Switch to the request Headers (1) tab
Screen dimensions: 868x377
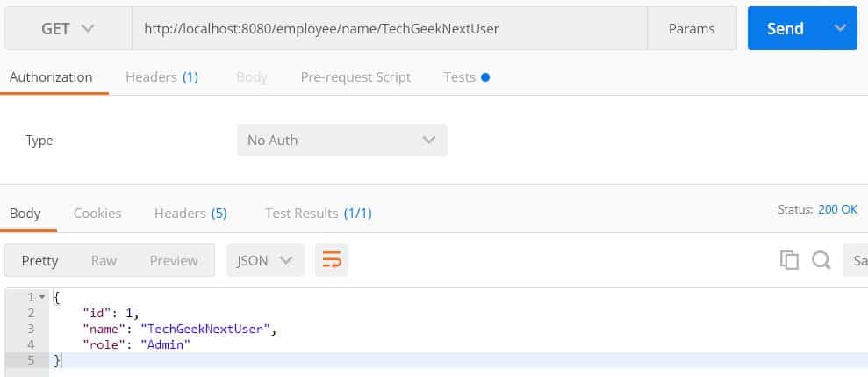pyautogui.click(x=161, y=77)
